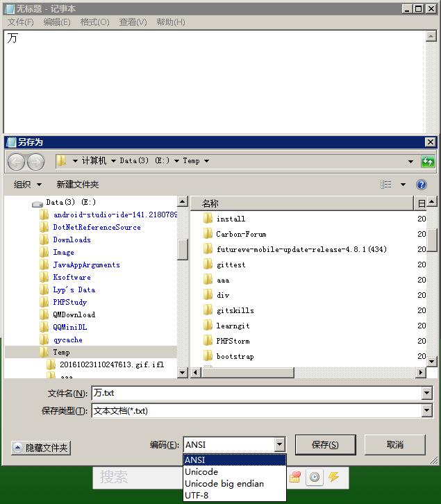
Task: Select the gitskills folder in file list
Action: pos(235,310)
